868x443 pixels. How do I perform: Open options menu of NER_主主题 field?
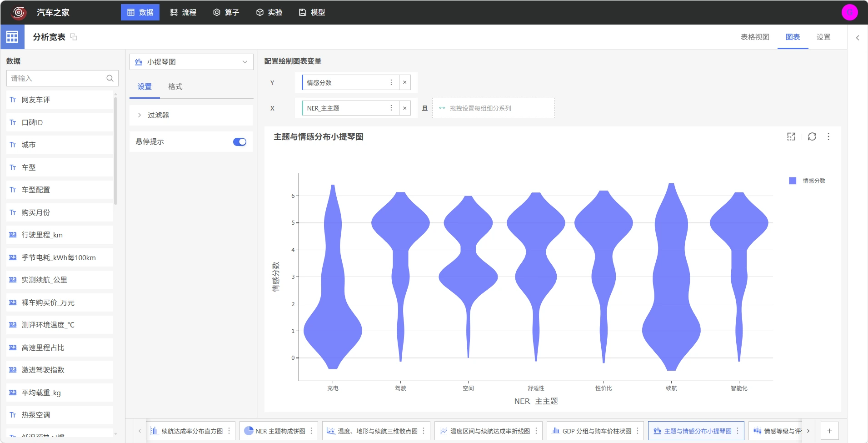coord(391,108)
